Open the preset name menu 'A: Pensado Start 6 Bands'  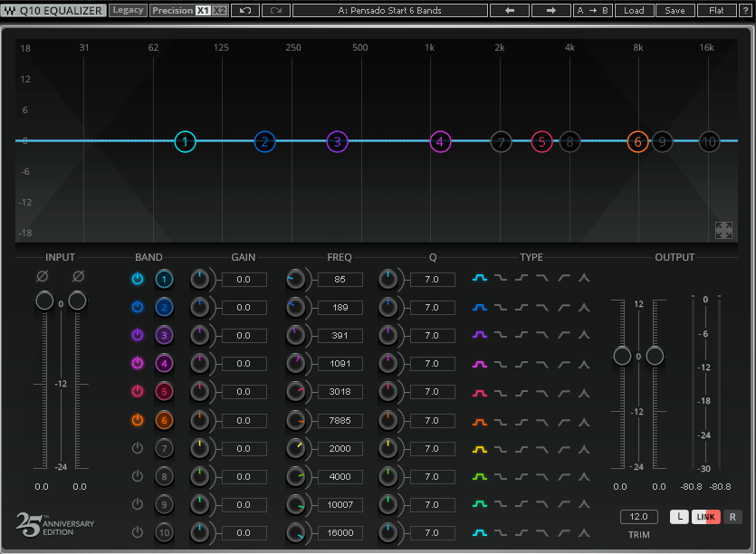pos(389,10)
